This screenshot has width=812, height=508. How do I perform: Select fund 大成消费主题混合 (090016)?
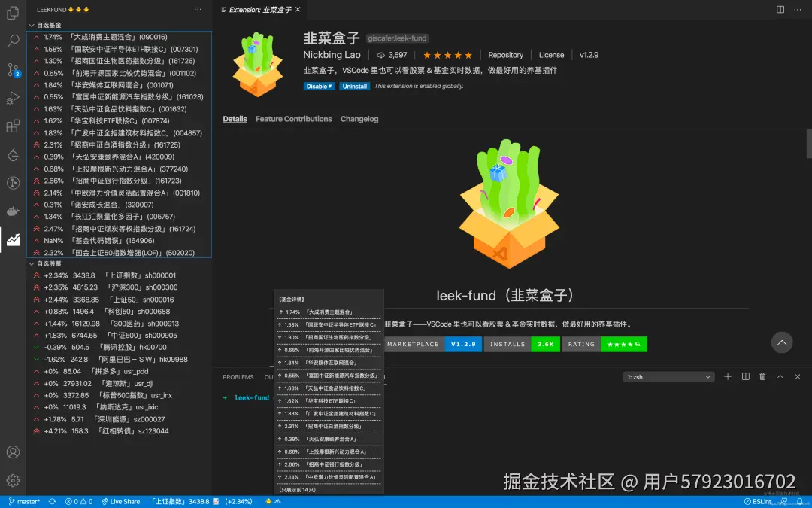pyautogui.click(x=119, y=38)
